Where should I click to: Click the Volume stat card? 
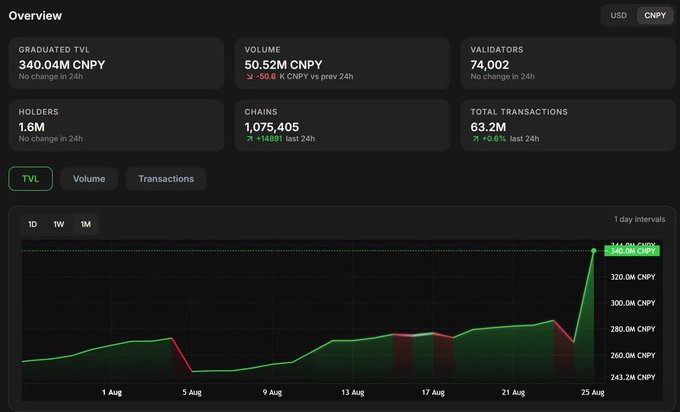[342, 63]
